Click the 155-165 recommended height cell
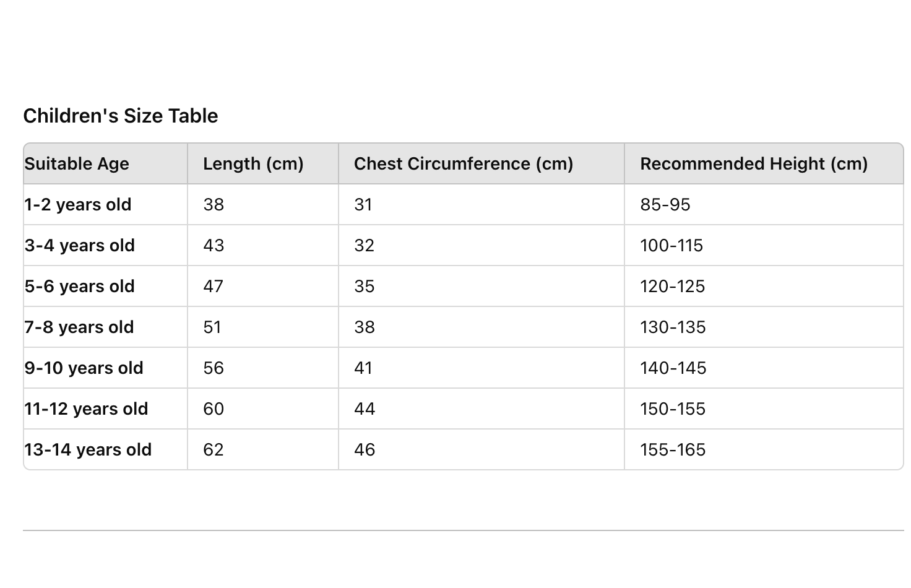 [764, 449]
